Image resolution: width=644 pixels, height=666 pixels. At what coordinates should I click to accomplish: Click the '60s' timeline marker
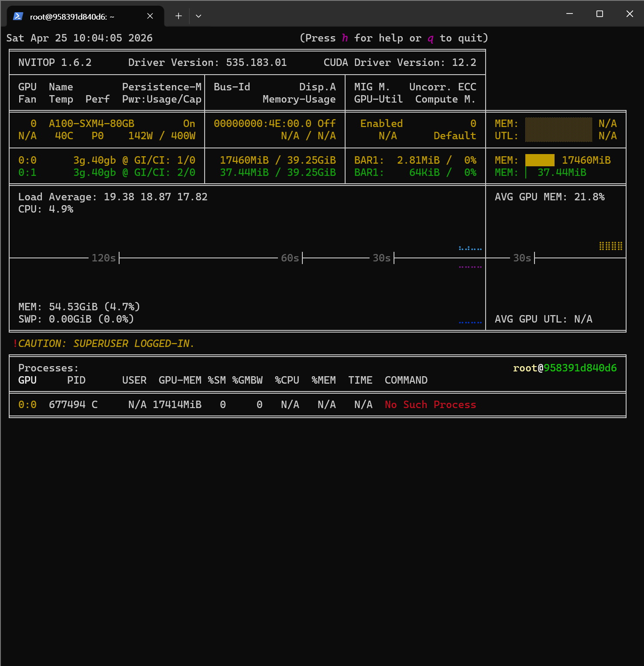(290, 258)
